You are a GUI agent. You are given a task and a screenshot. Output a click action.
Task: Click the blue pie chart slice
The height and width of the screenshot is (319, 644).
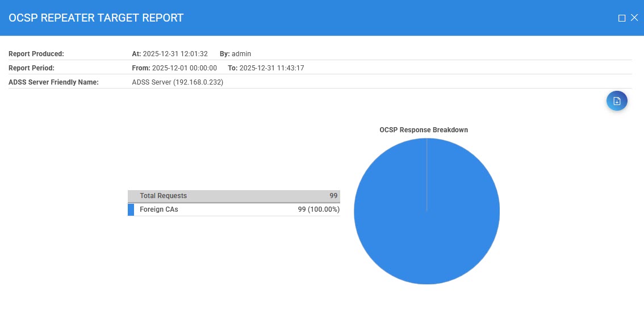[426, 227]
